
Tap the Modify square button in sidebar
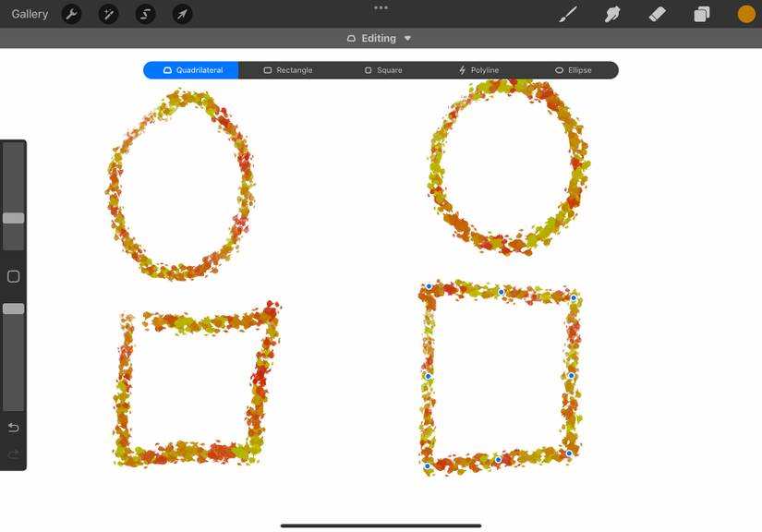[x=13, y=275]
